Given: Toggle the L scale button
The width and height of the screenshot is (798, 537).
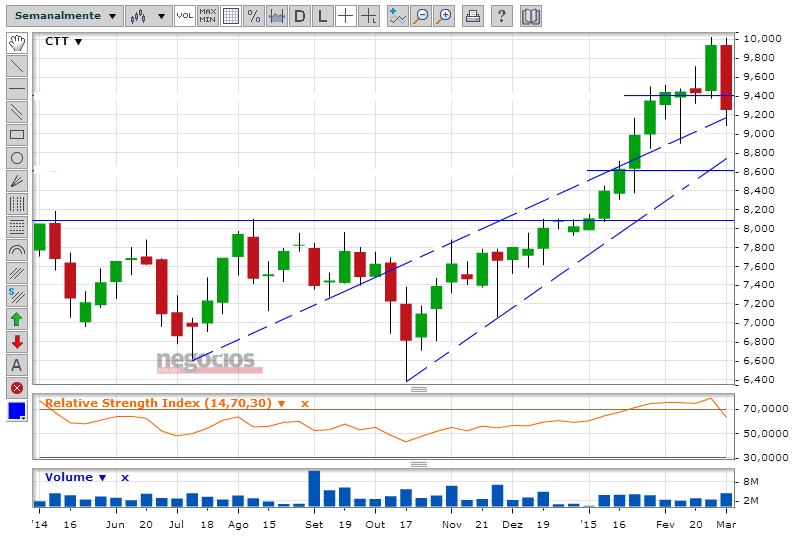Looking at the screenshot, I should click(323, 16).
